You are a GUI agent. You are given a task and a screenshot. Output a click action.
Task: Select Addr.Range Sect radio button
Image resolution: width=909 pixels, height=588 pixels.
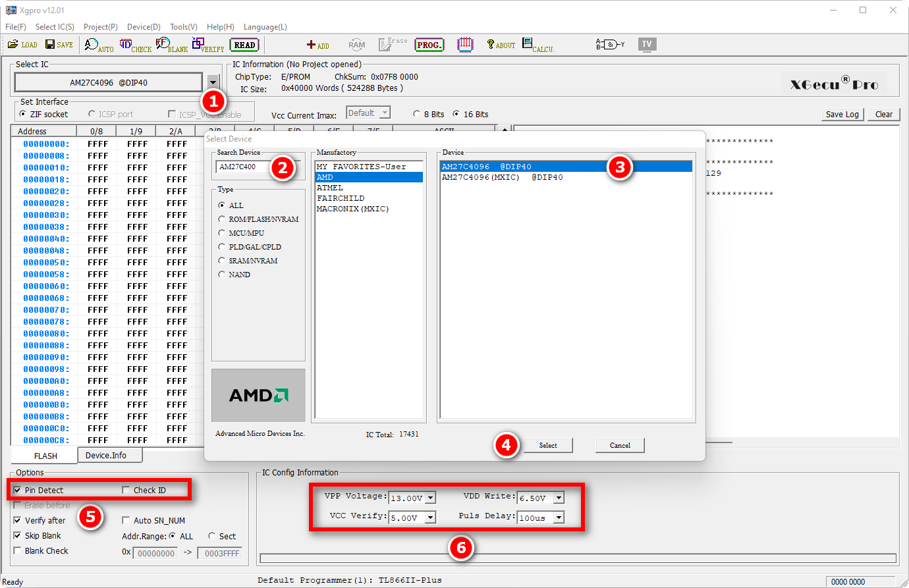pyautogui.click(x=222, y=536)
